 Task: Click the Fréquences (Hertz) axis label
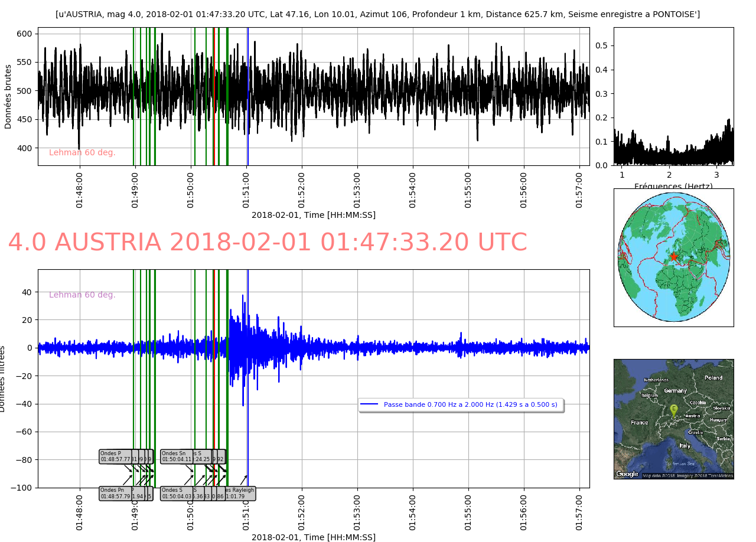click(673, 187)
